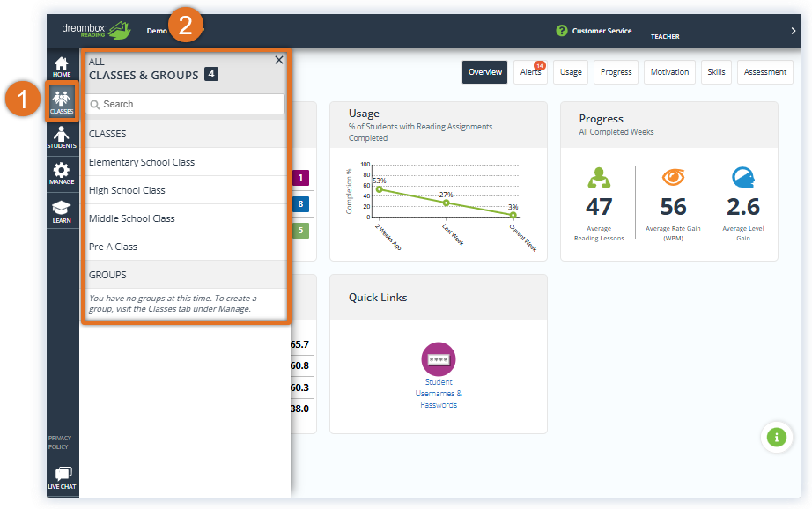Choose Middle School Class from list

[x=132, y=218]
